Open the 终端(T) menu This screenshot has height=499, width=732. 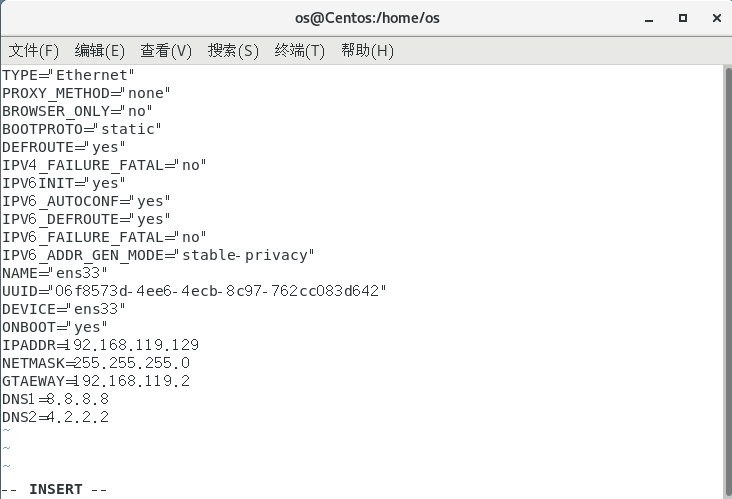point(300,51)
